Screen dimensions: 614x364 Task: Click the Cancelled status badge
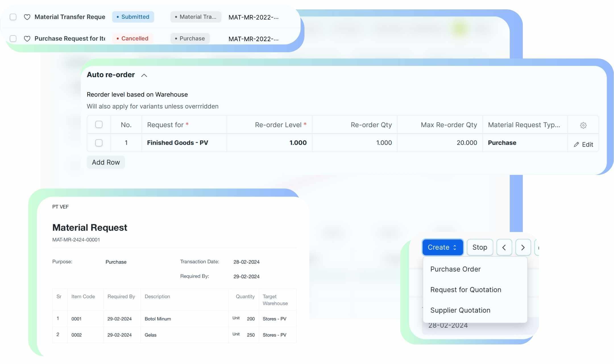[132, 39]
